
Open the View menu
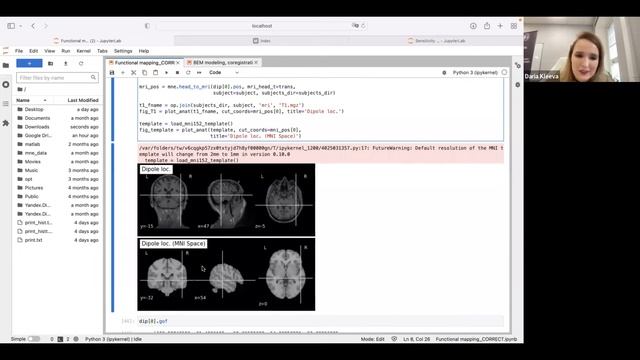click(49, 51)
